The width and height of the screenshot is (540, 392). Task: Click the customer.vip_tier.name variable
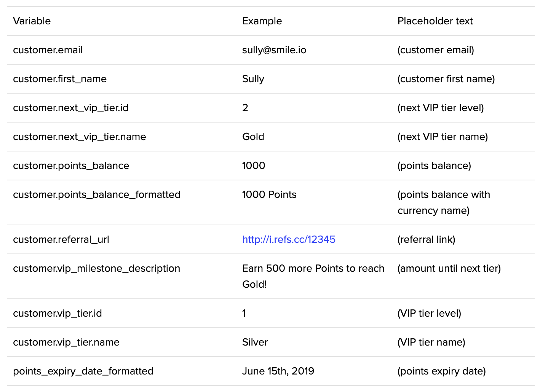[x=66, y=342]
